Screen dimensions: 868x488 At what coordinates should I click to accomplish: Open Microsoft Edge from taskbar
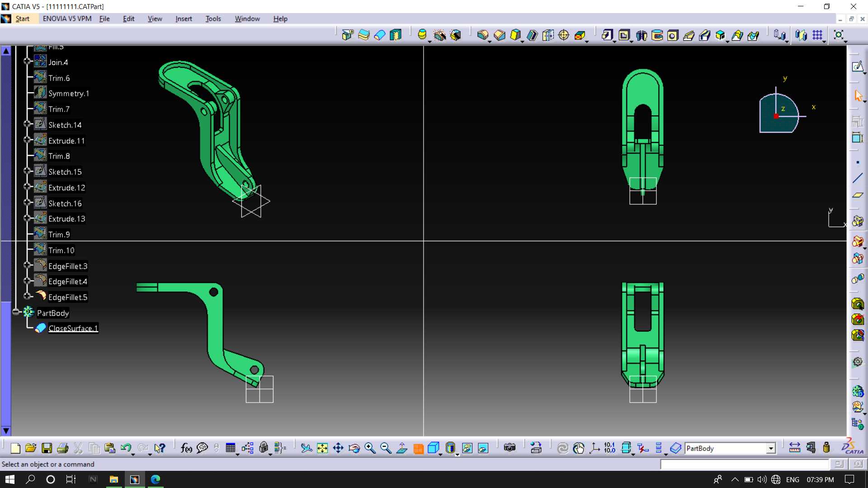[156, 479]
